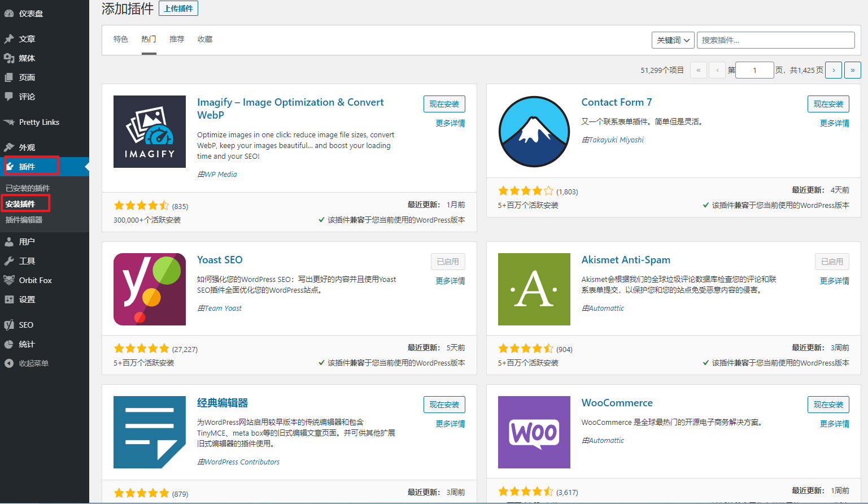The width and height of the screenshot is (868, 504).
Task: Click the Akismet green A logo
Action: click(534, 289)
